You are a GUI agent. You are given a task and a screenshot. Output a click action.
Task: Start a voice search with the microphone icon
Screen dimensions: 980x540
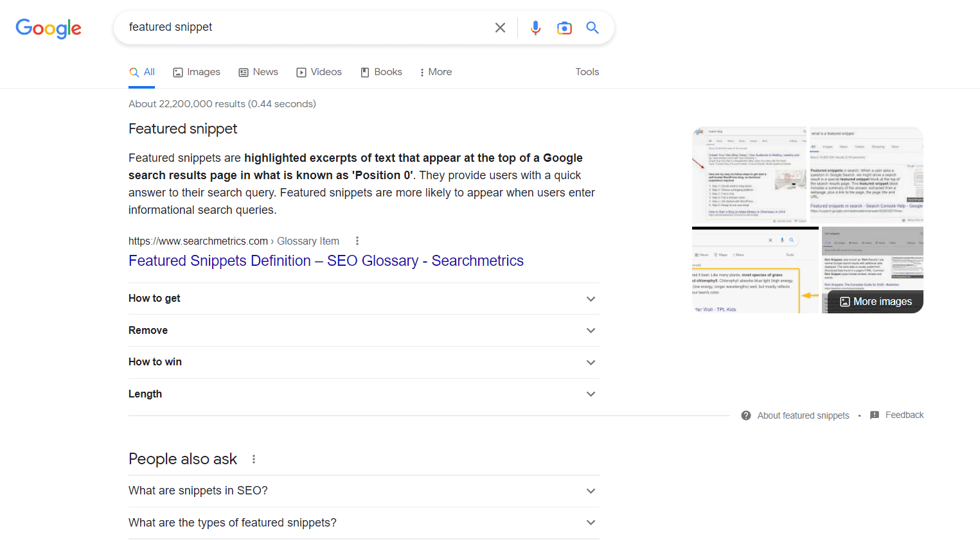tap(535, 28)
